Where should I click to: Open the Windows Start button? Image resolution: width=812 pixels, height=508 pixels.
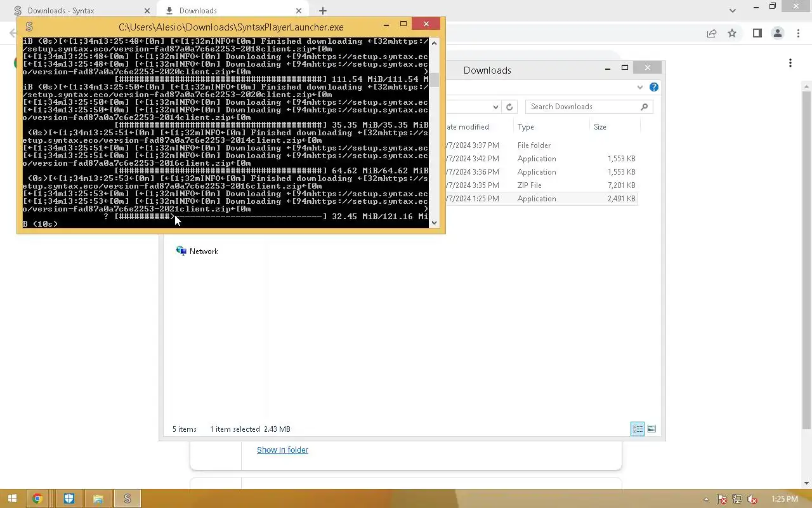pyautogui.click(x=11, y=498)
